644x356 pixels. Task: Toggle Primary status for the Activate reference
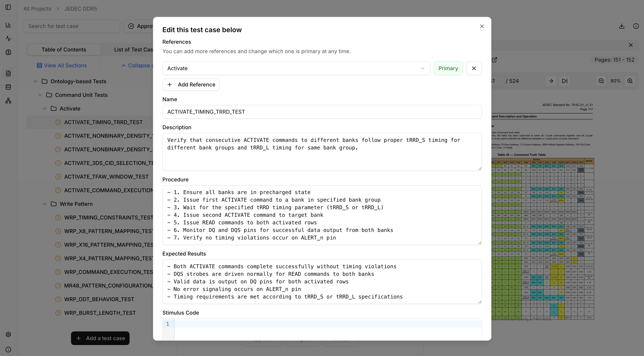point(448,68)
